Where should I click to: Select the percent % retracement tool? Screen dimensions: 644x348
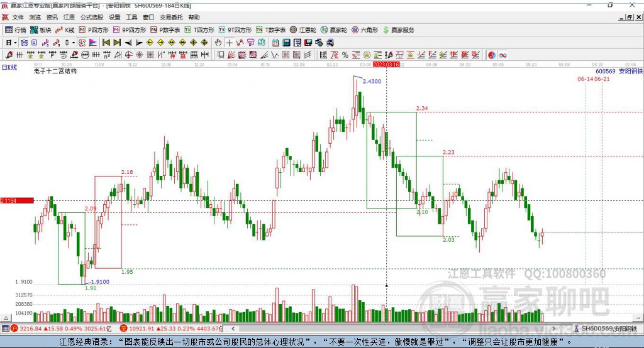(345, 55)
